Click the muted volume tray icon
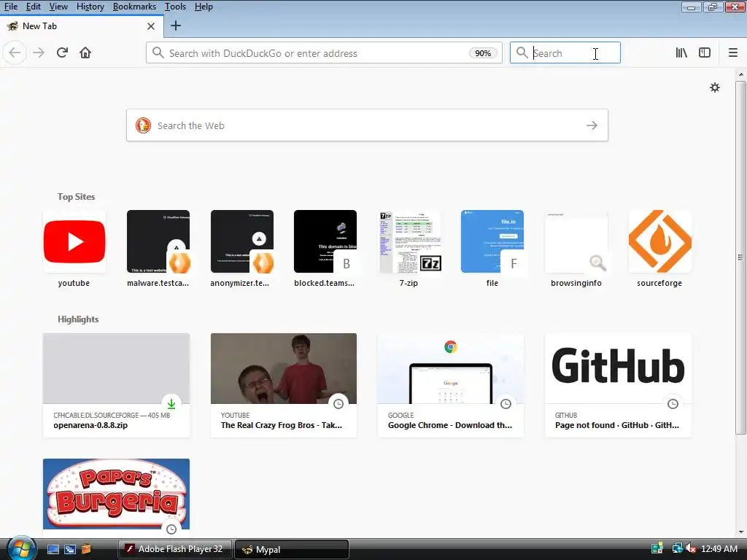Viewport: 747px width, 560px height. pos(691,548)
